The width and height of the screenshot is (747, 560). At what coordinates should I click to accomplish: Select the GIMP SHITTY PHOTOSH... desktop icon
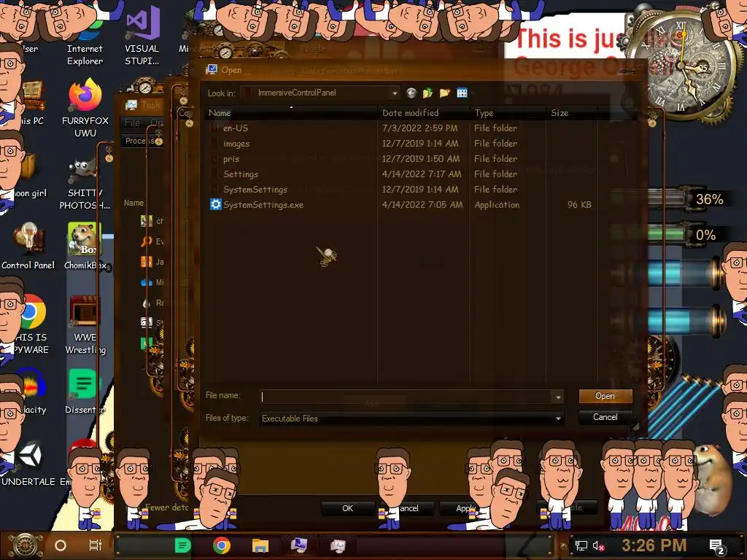[85, 183]
